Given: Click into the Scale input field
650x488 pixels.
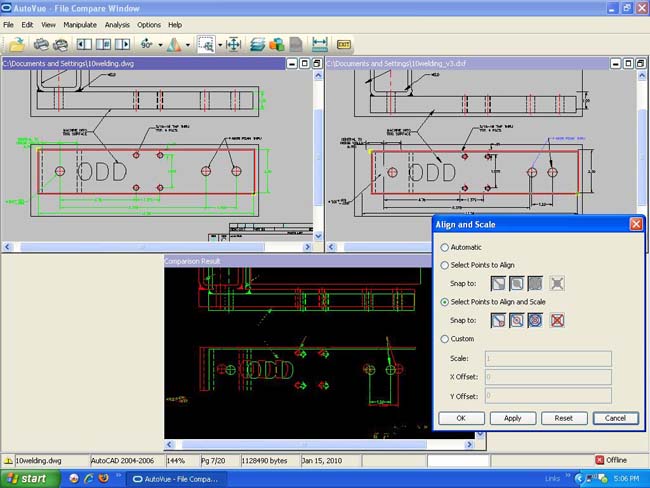Looking at the screenshot, I should (548, 358).
